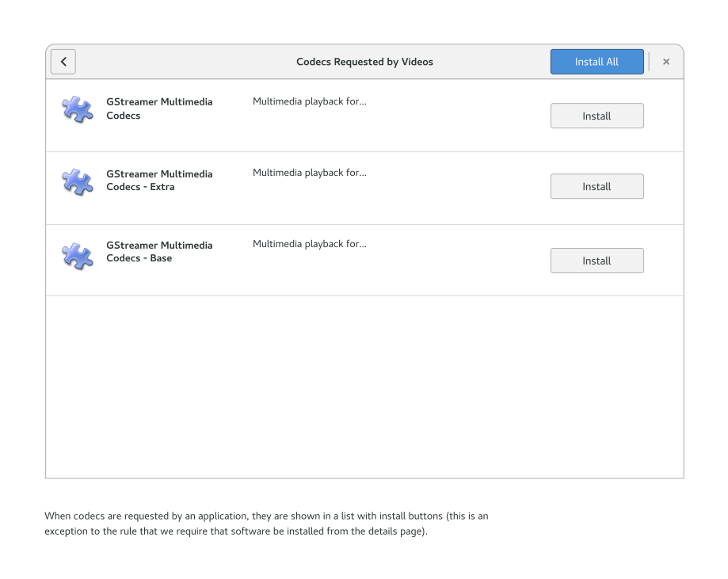Click the Install All button

coord(597,62)
